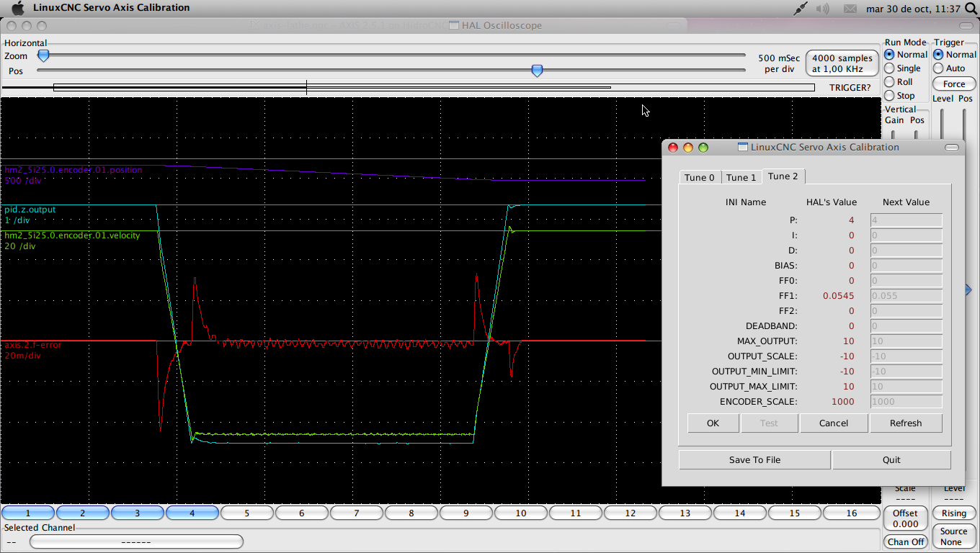Screen dimensions: 980x553
Task: Click the selected channel name field
Action: pyautogui.click(x=136, y=541)
